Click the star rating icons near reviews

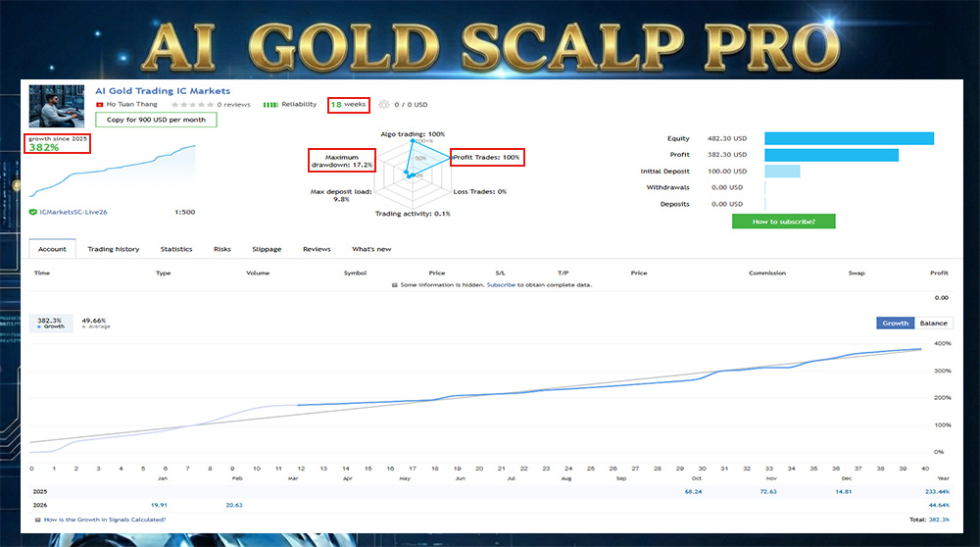click(191, 104)
